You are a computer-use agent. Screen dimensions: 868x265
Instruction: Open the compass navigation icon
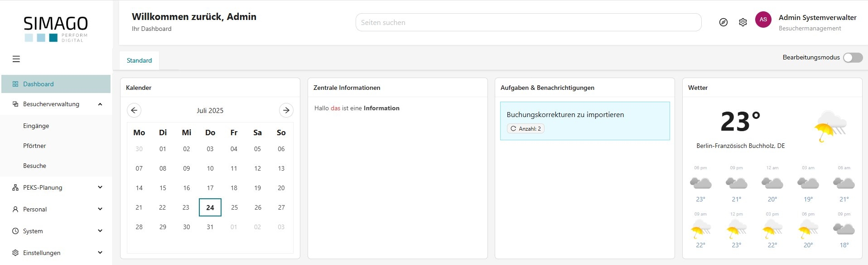click(723, 22)
